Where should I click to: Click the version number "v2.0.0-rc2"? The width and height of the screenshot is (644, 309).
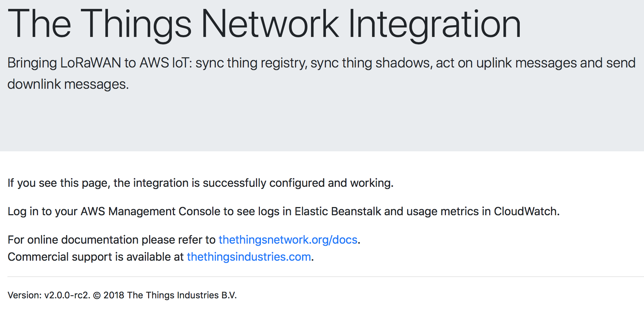pos(66,296)
